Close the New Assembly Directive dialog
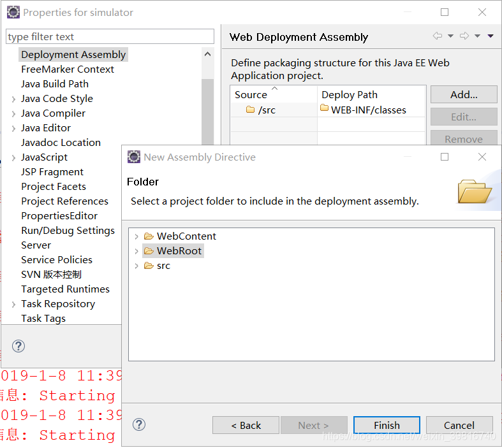 482,157
